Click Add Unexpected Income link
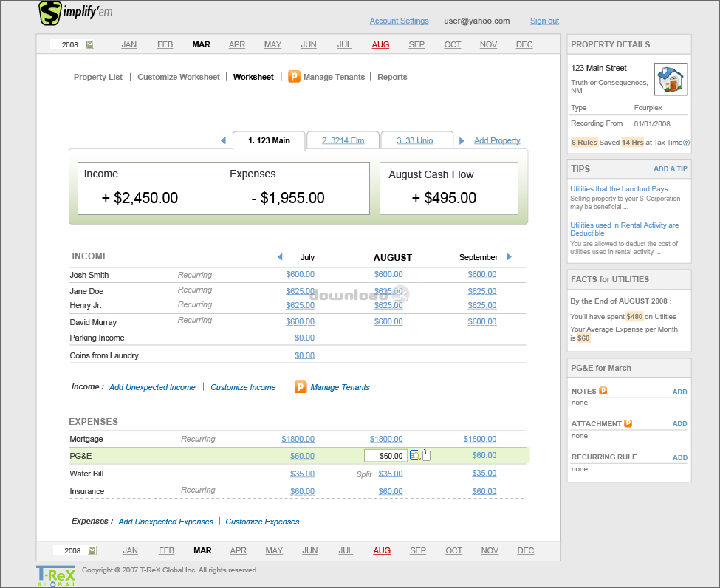This screenshot has width=720, height=588. (152, 387)
